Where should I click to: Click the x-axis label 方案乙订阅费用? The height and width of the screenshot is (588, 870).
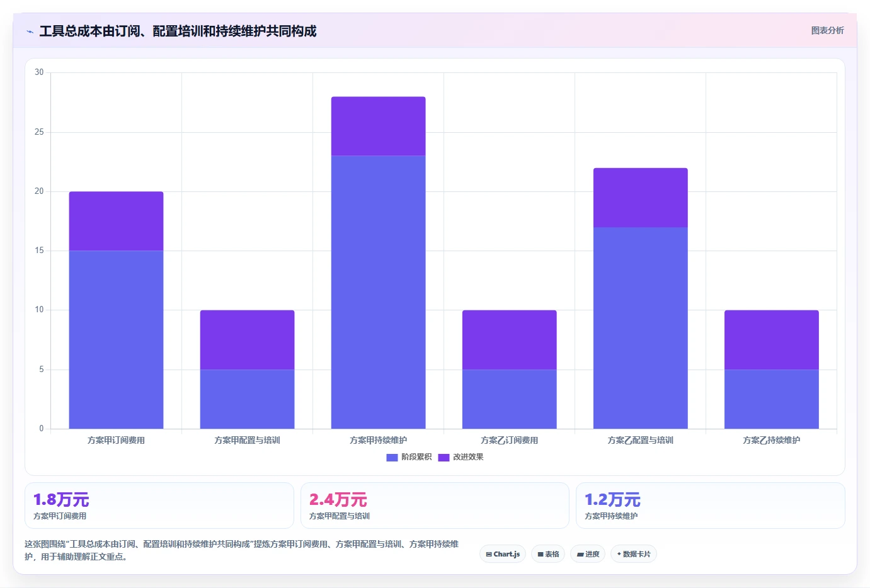pyautogui.click(x=509, y=441)
